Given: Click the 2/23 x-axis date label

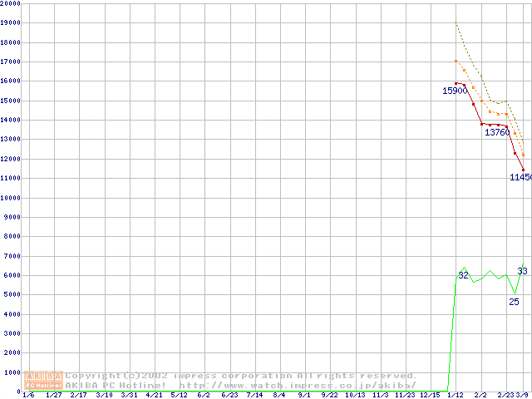Looking at the screenshot, I should [505, 395].
